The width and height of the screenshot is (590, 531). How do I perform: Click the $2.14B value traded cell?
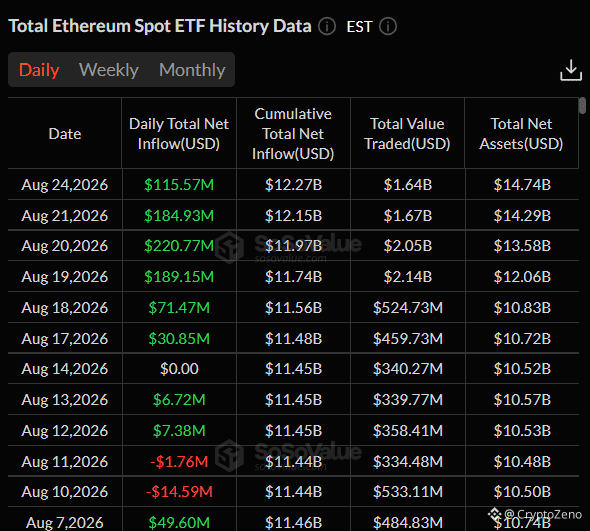click(408, 277)
